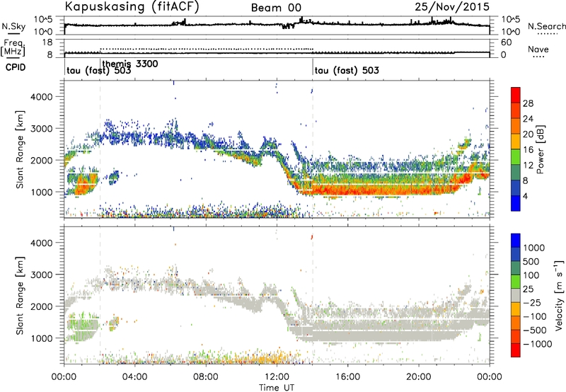Click the 3000 tick on Velocity panel range axis
Screen dimensions: 566x392
[x=41, y=275]
